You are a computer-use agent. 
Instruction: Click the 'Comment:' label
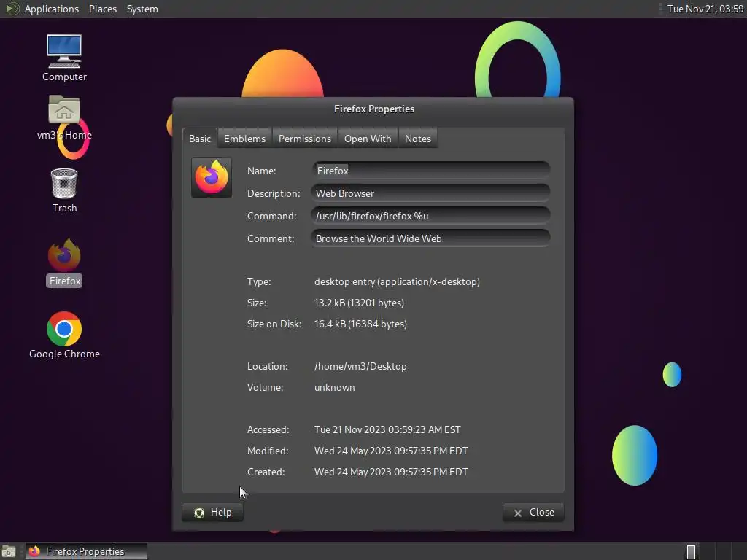[x=271, y=238]
